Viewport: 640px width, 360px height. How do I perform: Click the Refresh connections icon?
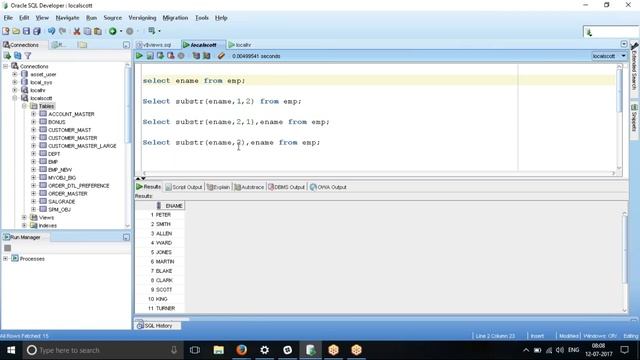pos(18,56)
